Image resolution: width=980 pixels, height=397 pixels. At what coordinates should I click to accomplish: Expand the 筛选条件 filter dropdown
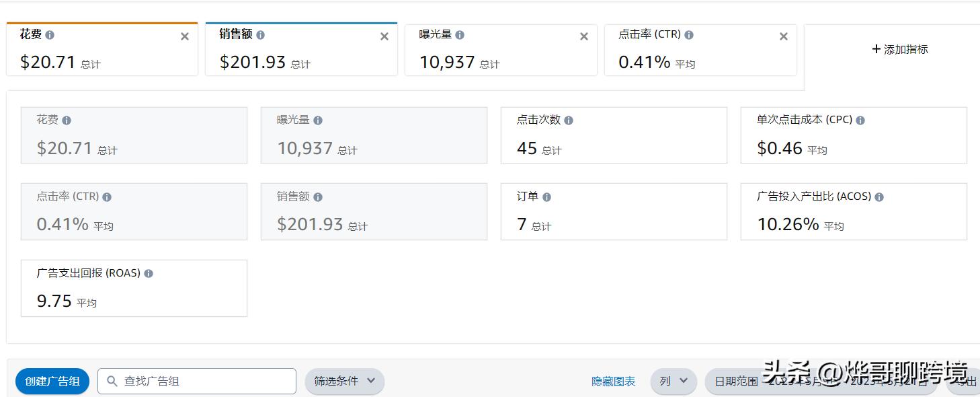coord(345,381)
